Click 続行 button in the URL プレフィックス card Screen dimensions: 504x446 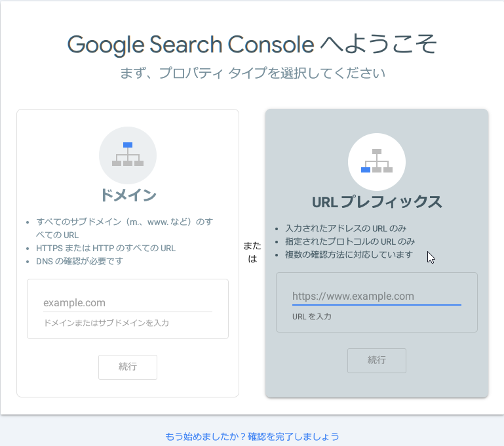pyautogui.click(x=377, y=361)
